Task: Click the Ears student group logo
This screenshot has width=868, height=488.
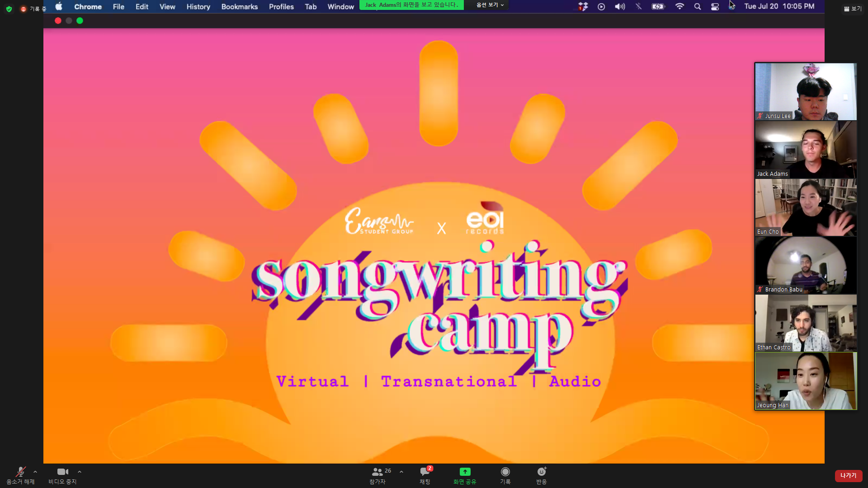Action: coord(379,221)
